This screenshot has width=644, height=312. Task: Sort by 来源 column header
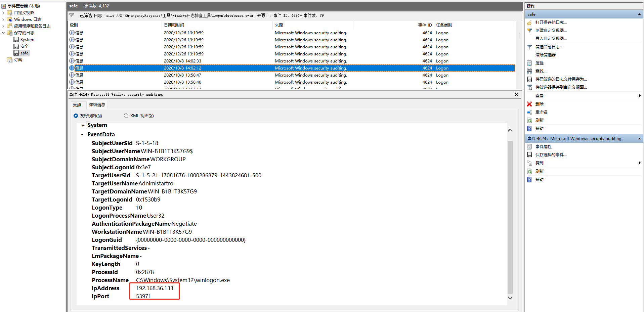pyautogui.click(x=313, y=25)
